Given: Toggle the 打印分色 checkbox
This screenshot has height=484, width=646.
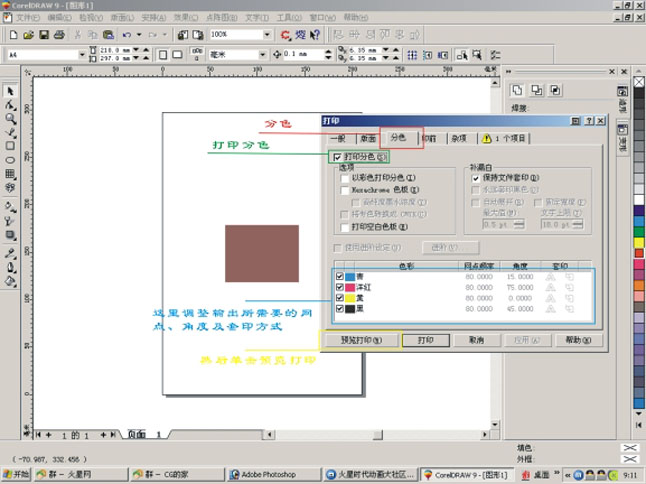Looking at the screenshot, I should [337, 157].
